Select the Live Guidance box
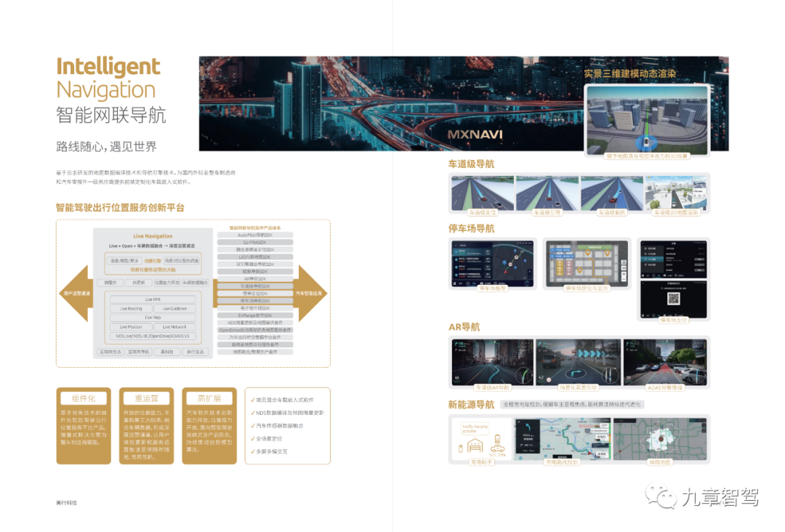 pyautogui.click(x=174, y=308)
